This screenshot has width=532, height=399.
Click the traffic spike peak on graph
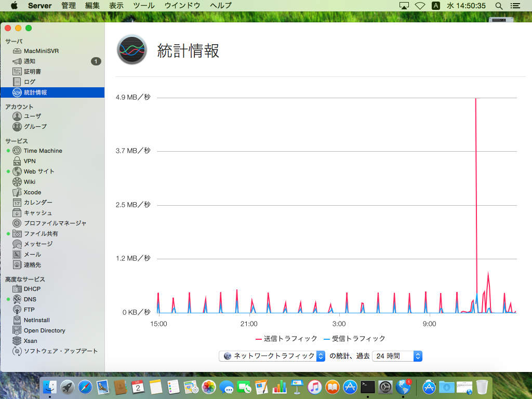click(475, 99)
